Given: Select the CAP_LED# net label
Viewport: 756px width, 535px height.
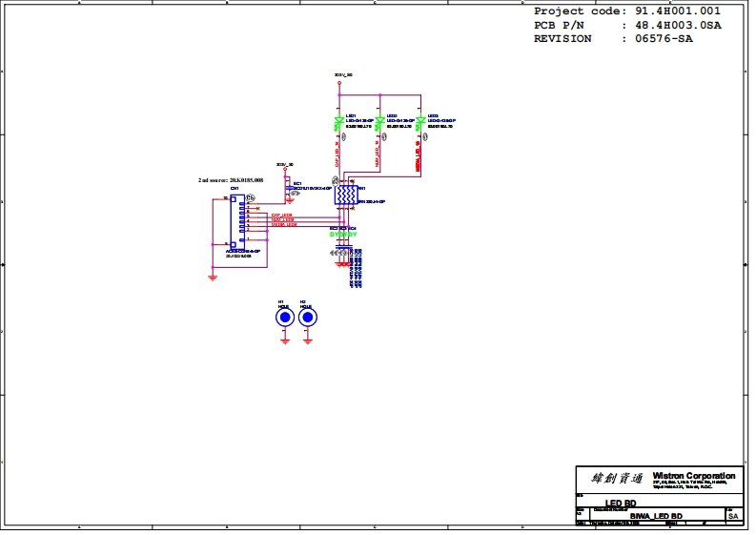Looking at the screenshot, I should 282,216.
